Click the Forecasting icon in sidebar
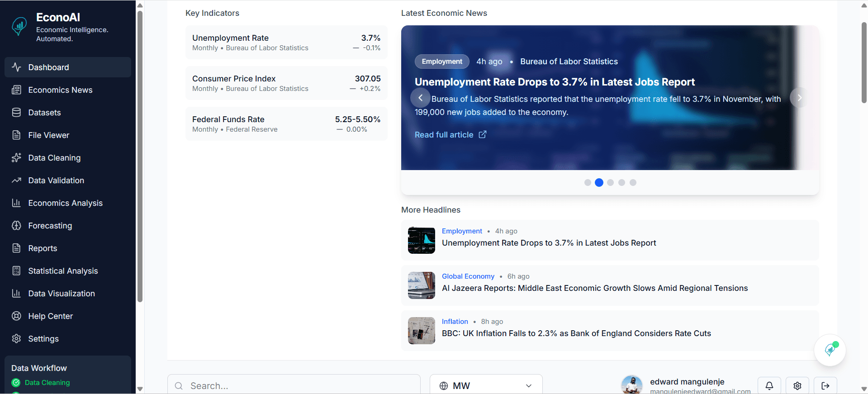This screenshot has width=868, height=394. coord(16,225)
